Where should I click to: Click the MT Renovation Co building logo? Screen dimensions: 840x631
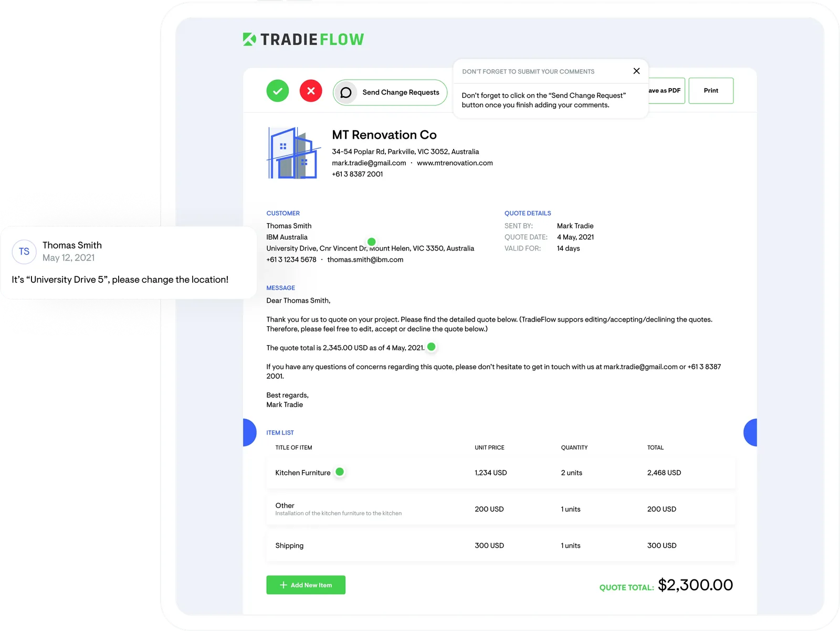click(293, 153)
